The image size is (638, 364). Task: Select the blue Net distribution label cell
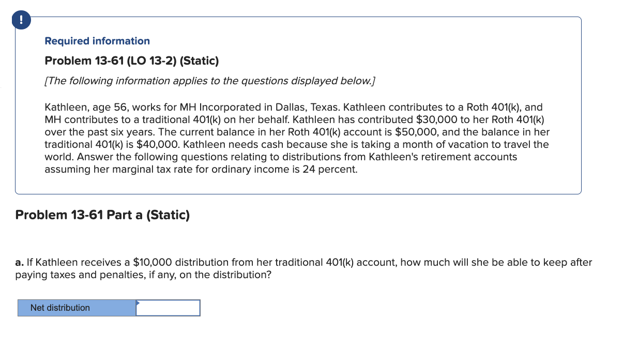(x=76, y=308)
